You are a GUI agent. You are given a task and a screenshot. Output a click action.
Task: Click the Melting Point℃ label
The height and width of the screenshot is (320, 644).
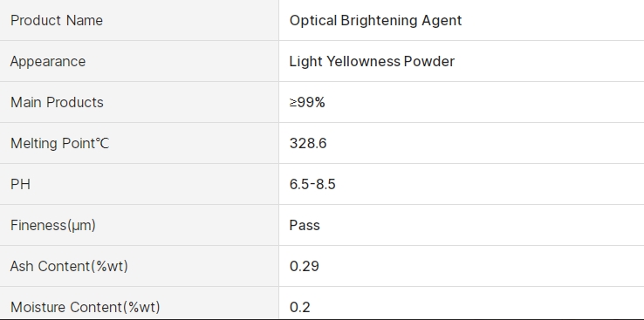pyautogui.click(x=59, y=143)
